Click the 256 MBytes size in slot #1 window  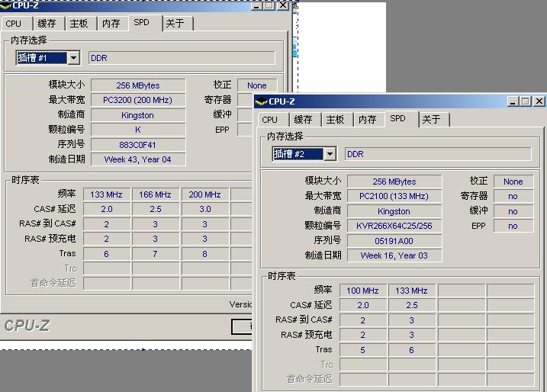point(138,85)
